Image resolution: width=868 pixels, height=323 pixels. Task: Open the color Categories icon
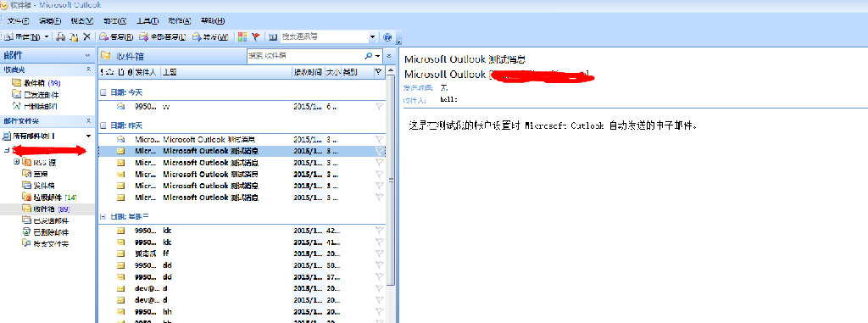(242, 37)
